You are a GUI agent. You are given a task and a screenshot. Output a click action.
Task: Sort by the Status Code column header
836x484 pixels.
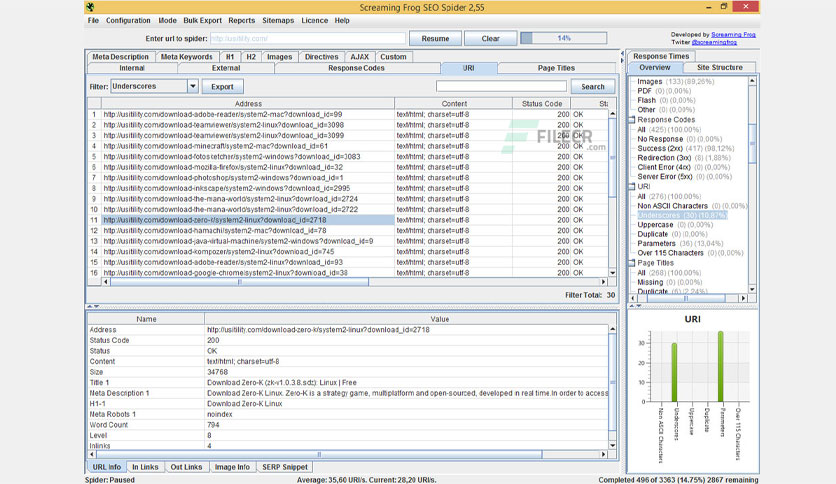[x=542, y=103]
